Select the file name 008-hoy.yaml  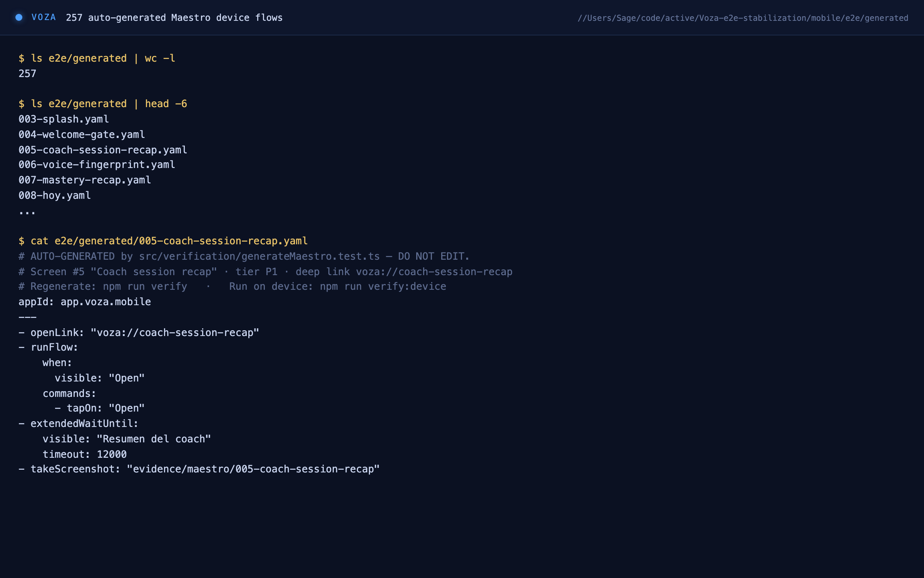55,195
